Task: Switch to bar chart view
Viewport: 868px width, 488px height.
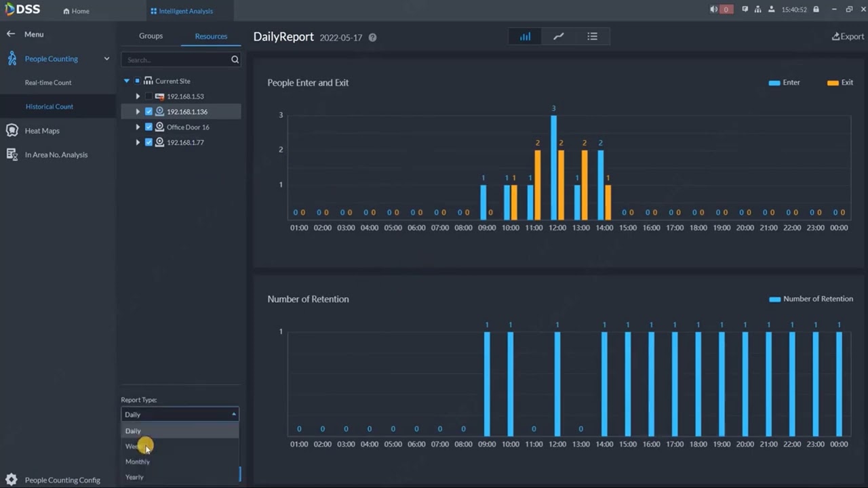Action: (x=525, y=37)
